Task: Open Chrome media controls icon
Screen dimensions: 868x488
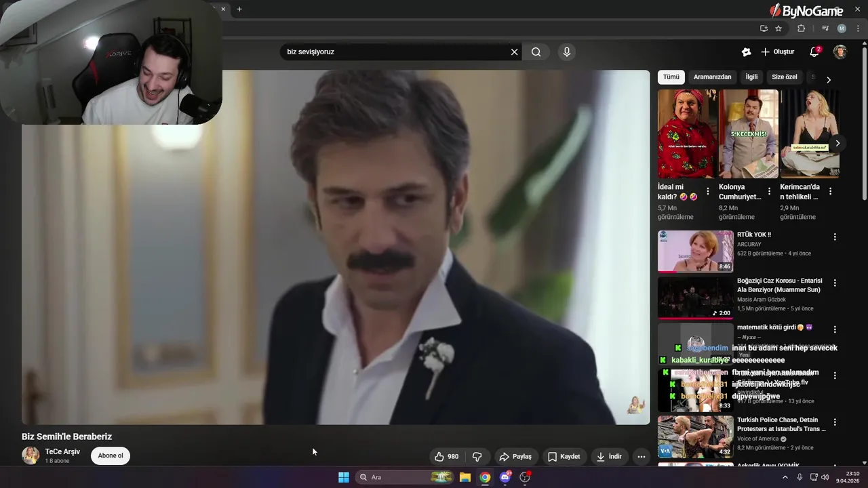Action: [825, 28]
